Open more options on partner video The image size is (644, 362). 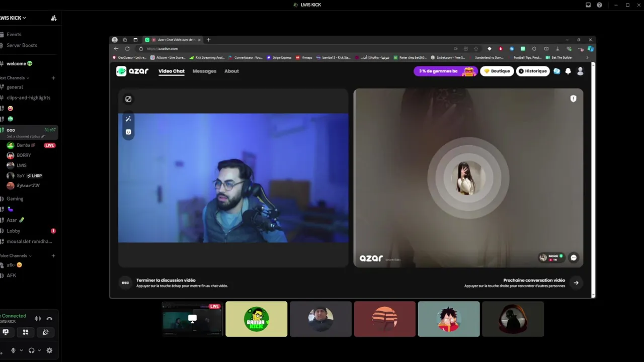point(574,257)
